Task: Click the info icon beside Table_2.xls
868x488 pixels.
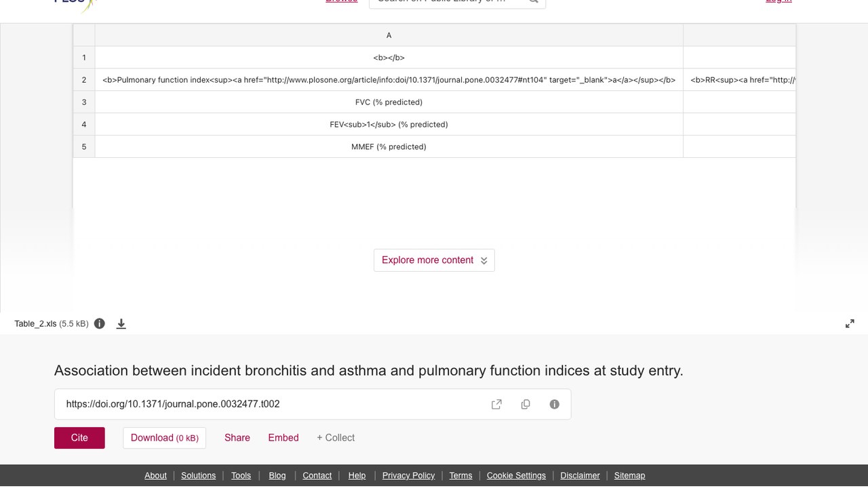Action: click(100, 323)
